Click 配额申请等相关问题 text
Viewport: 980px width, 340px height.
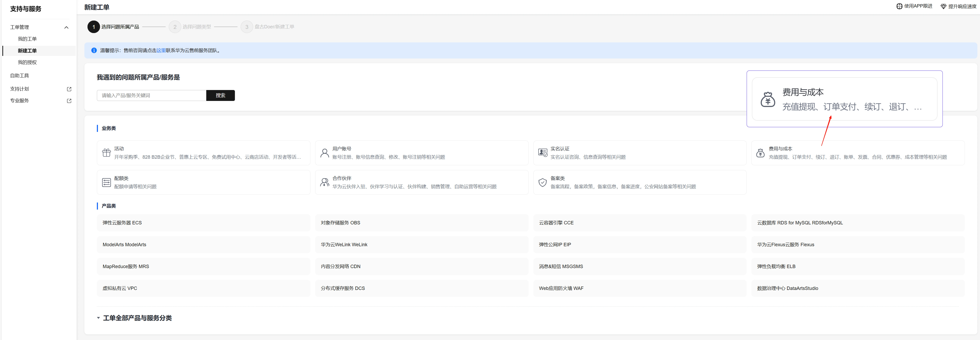pos(135,187)
